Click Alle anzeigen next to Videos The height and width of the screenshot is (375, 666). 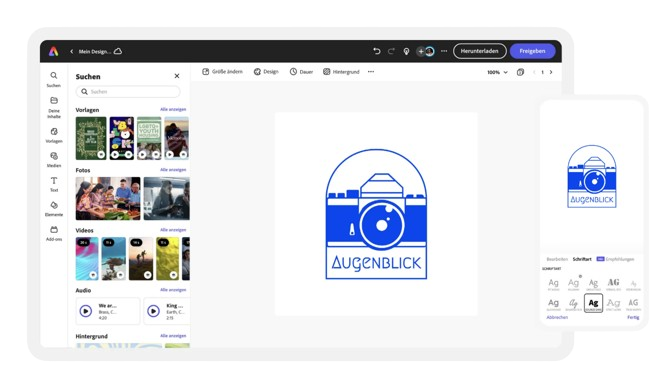(173, 230)
